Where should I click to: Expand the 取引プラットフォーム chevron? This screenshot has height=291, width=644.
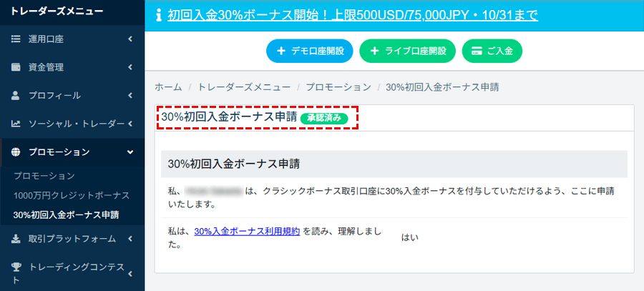(130, 239)
